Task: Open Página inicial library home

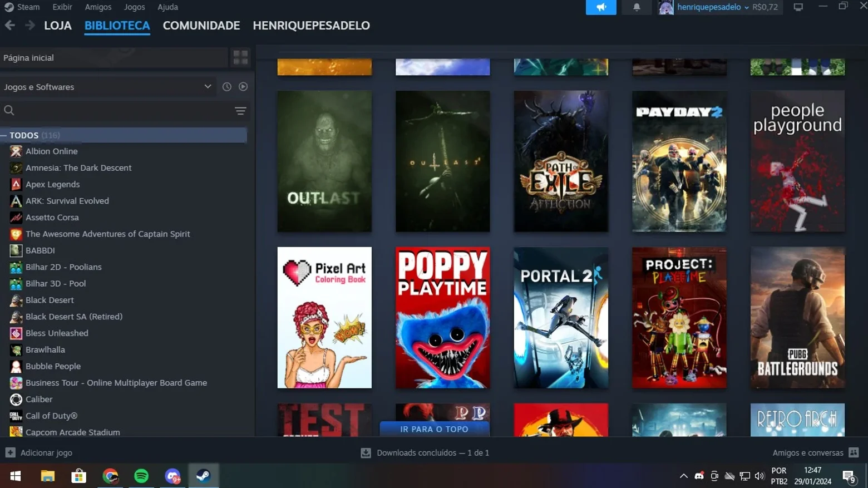Action: tap(114, 58)
